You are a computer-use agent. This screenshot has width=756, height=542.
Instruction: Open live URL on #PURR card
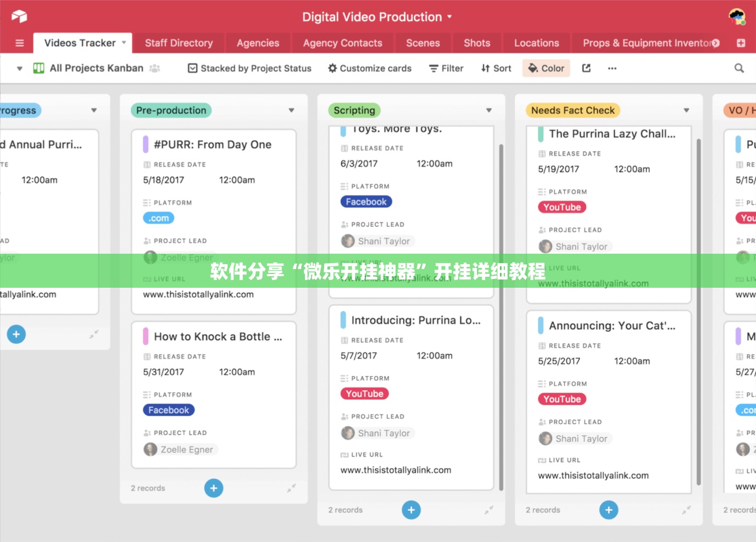coord(198,294)
